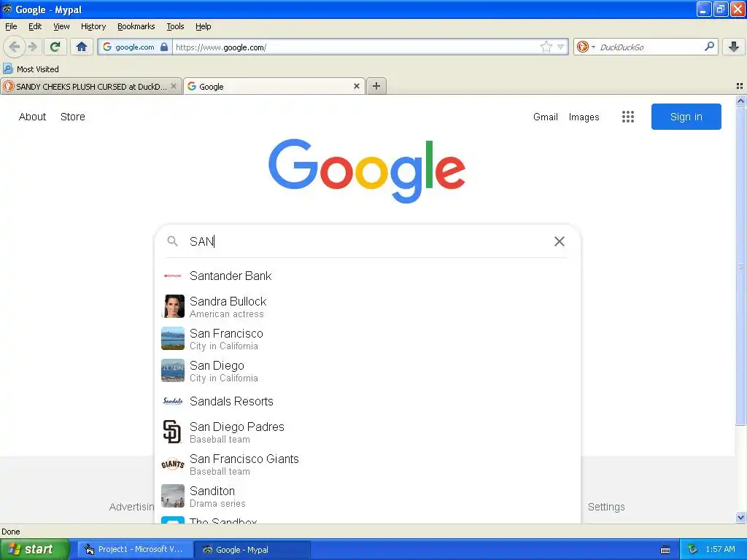Click the browser Forward arrow button
This screenshot has height=560, width=747.
[32, 47]
